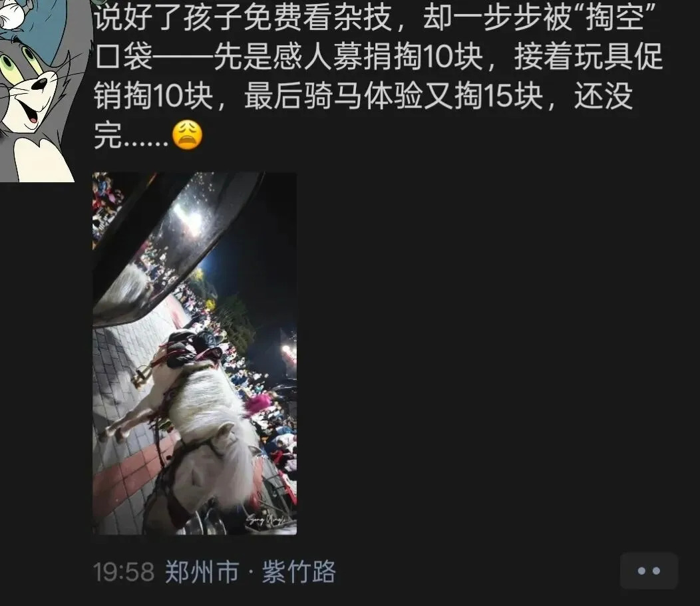Tap the post line starting 说好了孩子免费看杂技
Viewport: 700px width, 606px height.
[x=374, y=17]
